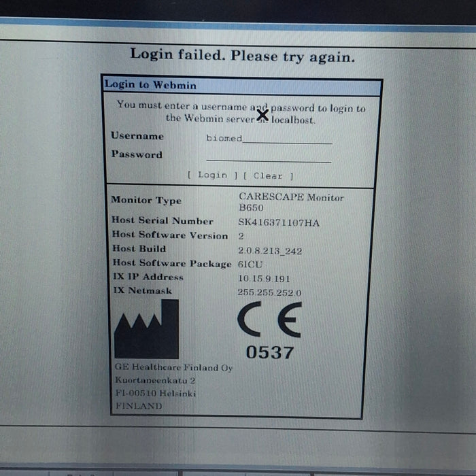Click the 0537 notified body number
The height and width of the screenshot is (476, 476).
[x=270, y=352]
